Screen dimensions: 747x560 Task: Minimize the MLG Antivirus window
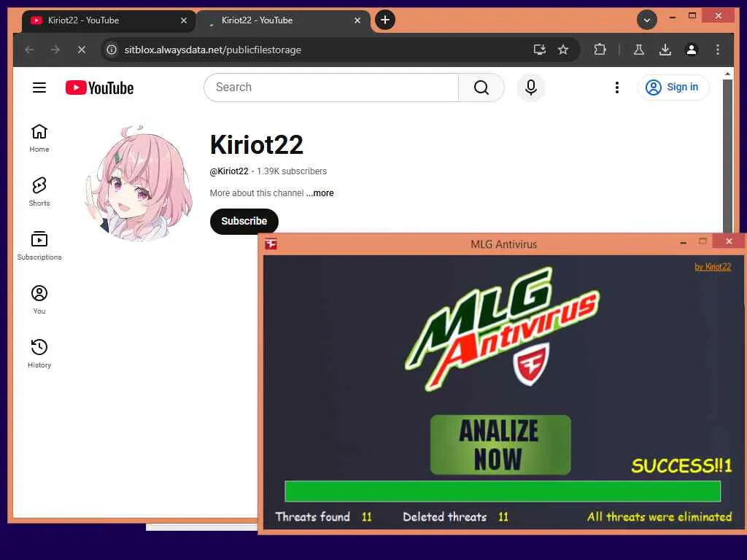tap(683, 242)
